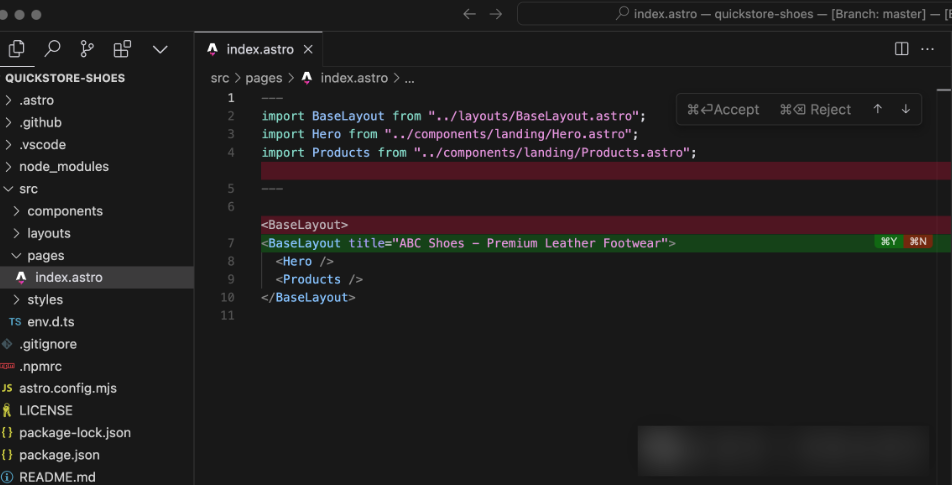Open the Extensions view icon

click(122, 49)
